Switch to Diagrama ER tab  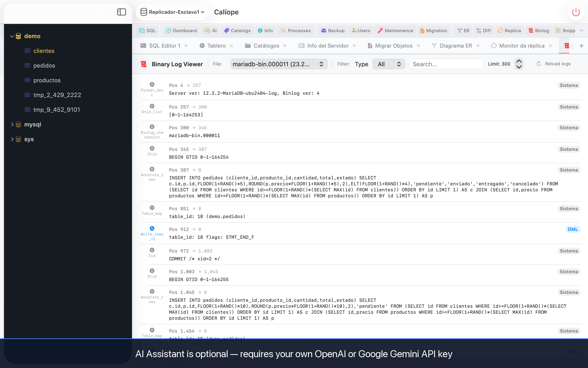click(x=452, y=46)
